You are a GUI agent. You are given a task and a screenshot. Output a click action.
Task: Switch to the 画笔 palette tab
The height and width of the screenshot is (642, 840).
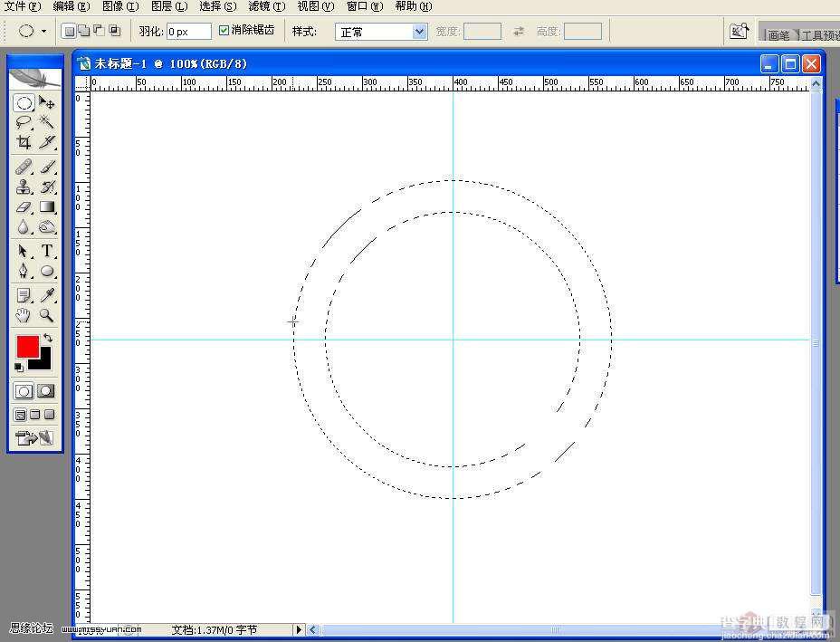click(x=779, y=35)
